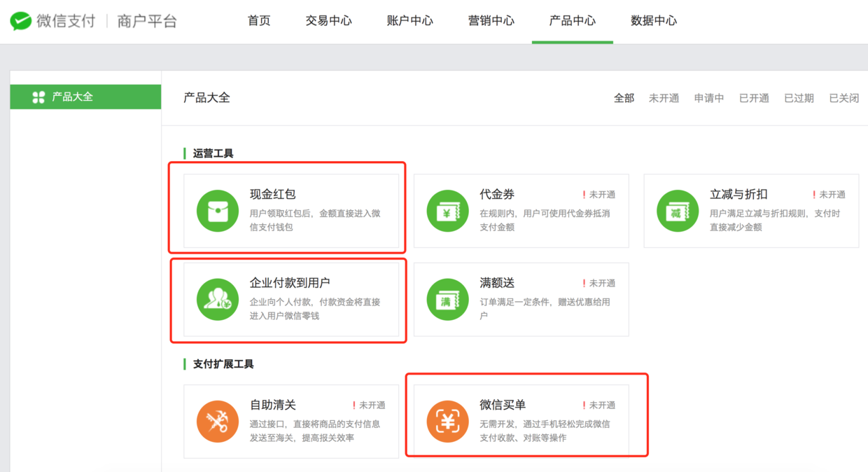
Task: Filter products by 已开通
Action: coord(754,98)
